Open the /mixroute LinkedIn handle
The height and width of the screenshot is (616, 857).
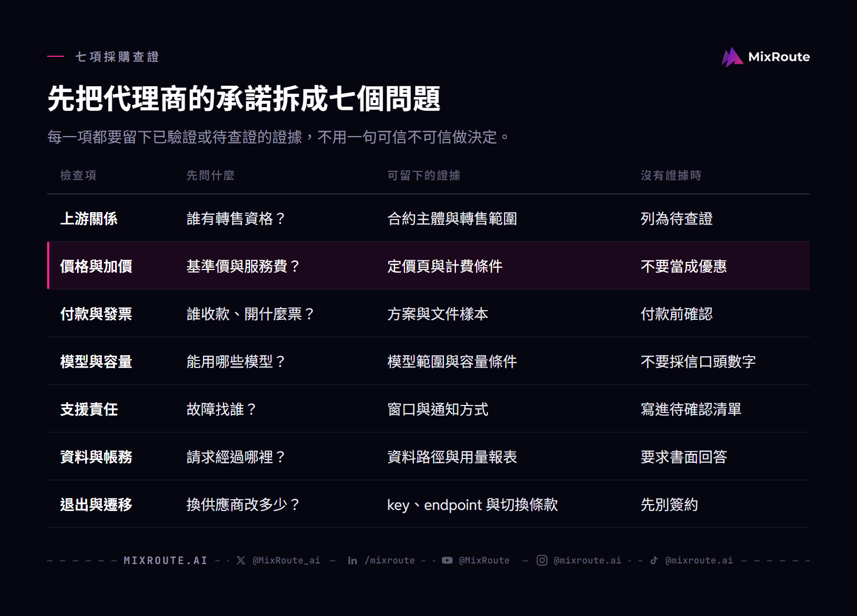click(x=390, y=560)
